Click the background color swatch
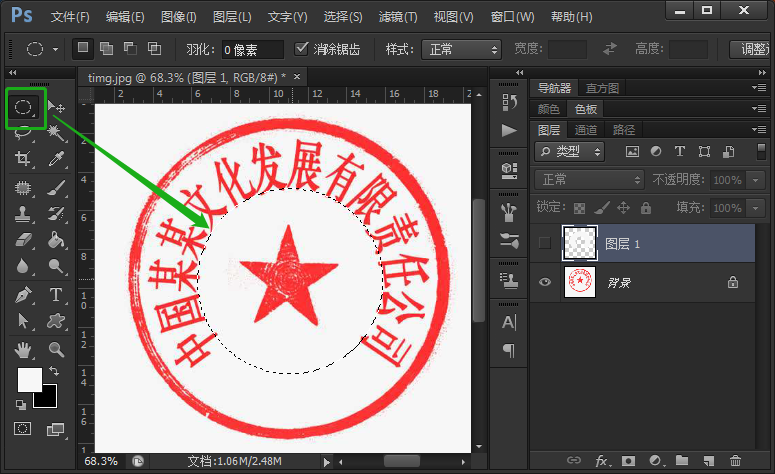Screen dimensions: 775x474 [49, 401]
